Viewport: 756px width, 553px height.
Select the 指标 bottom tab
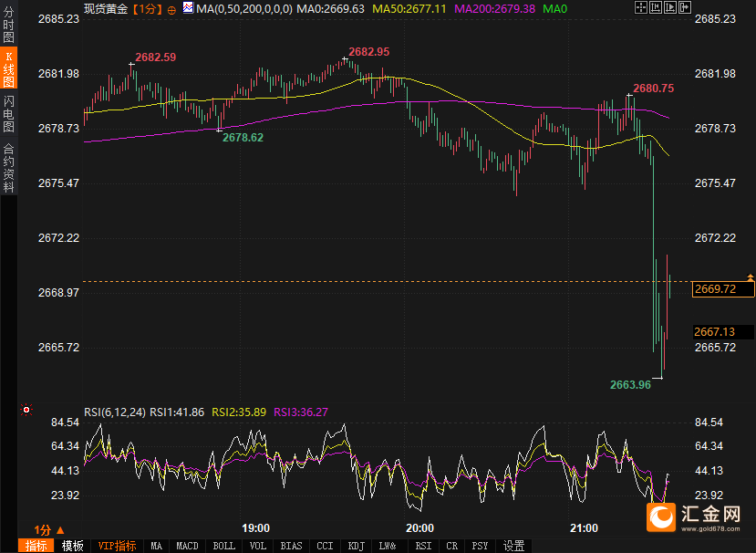point(36,546)
